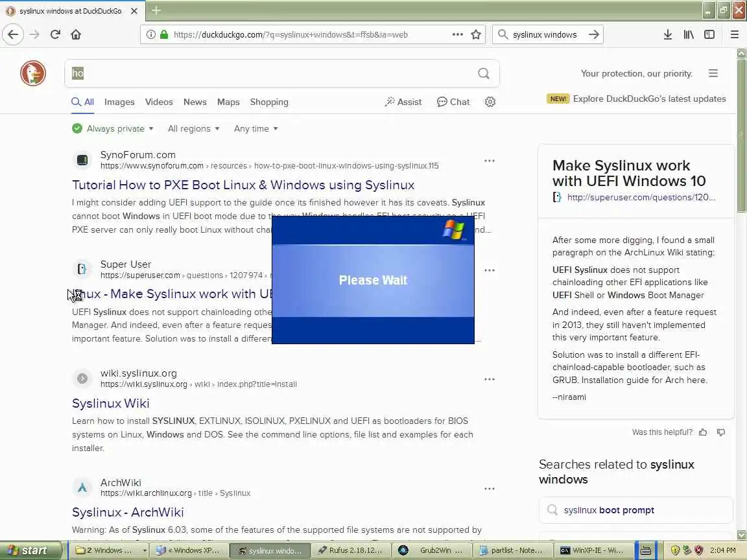Click the 2:04 PM system clock

(x=723, y=550)
